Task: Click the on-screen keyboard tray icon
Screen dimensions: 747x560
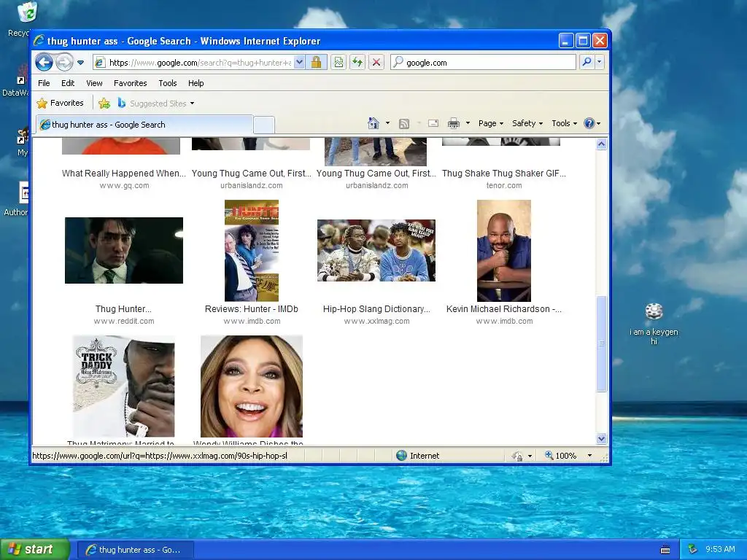Action: coord(665,550)
